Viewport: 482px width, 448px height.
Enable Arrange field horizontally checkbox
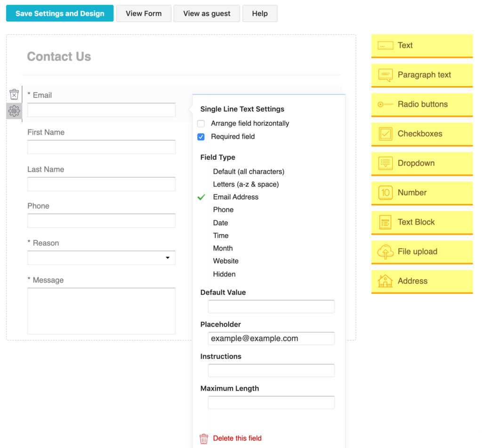click(x=201, y=123)
